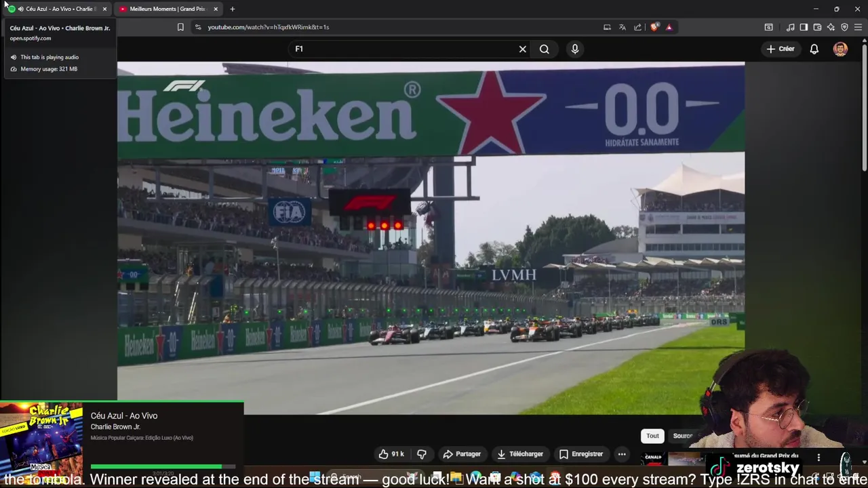Click the translate page icon
This screenshot has width=868, height=488.
coord(623,27)
